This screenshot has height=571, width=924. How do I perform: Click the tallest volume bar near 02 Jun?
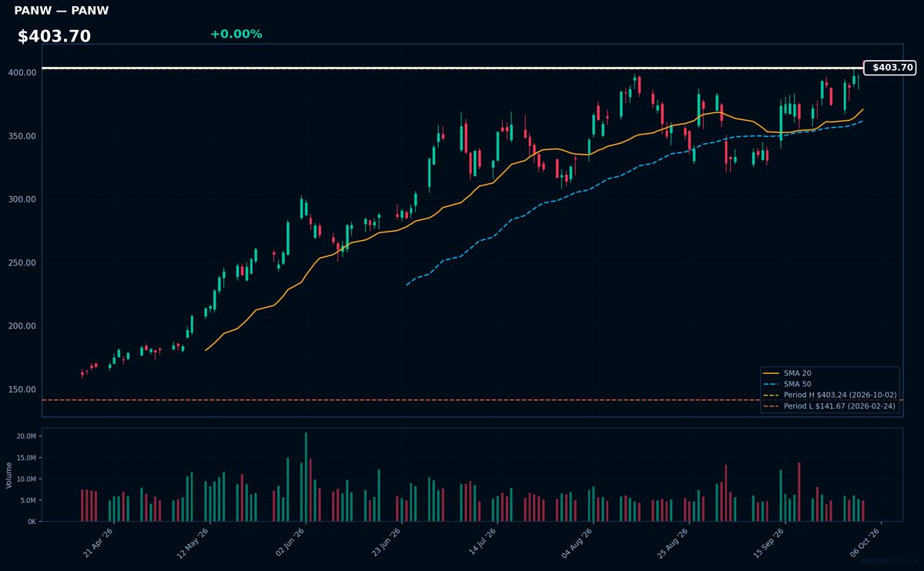coord(306,477)
